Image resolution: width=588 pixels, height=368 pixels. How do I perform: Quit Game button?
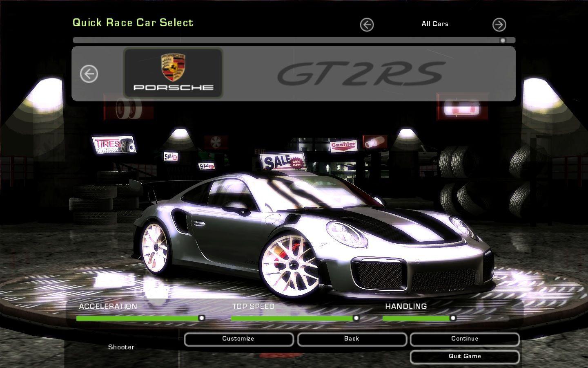(465, 357)
